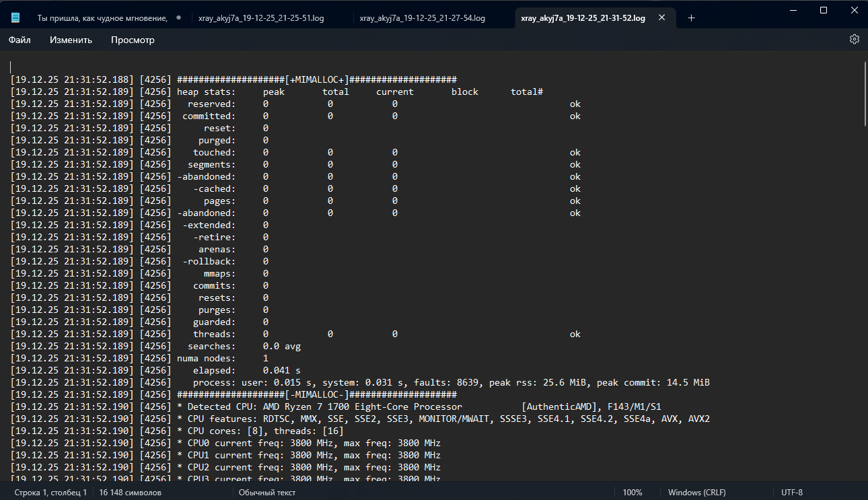Open the Файл menu
Viewport: 868px width, 500px height.
click(x=20, y=40)
